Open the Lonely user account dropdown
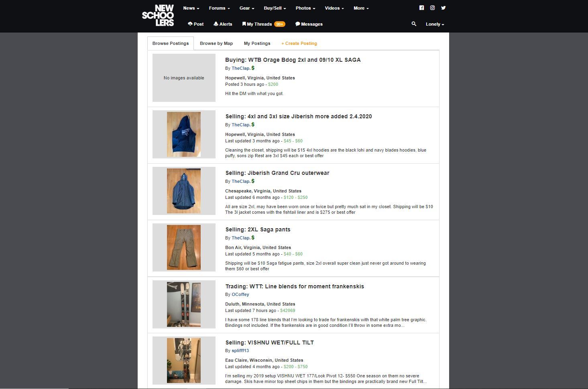588x389 pixels. (x=435, y=24)
